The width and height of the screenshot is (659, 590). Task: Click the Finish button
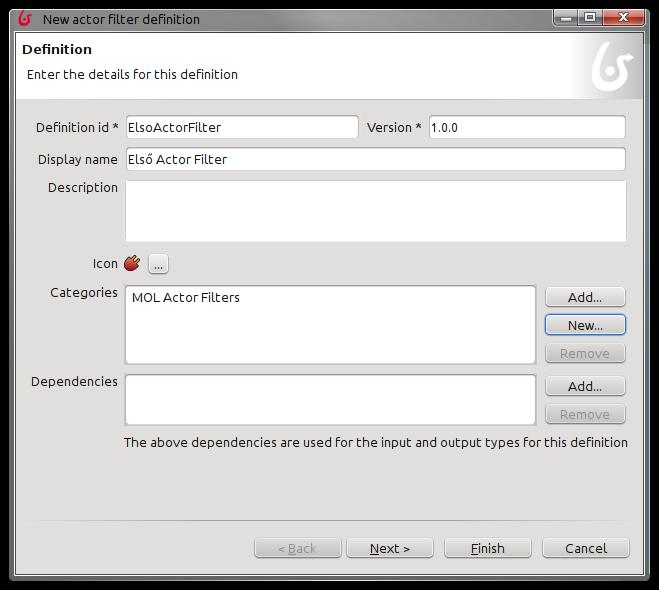point(488,548)
